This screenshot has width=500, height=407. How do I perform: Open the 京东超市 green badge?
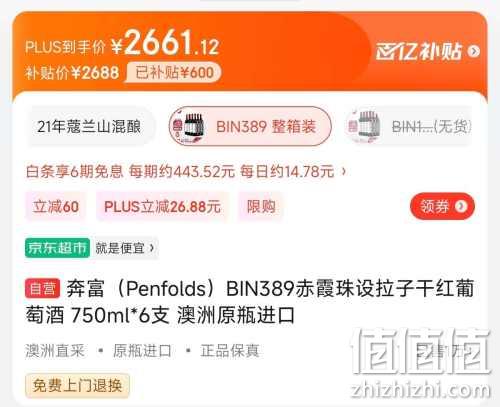(x=57, y=248)
